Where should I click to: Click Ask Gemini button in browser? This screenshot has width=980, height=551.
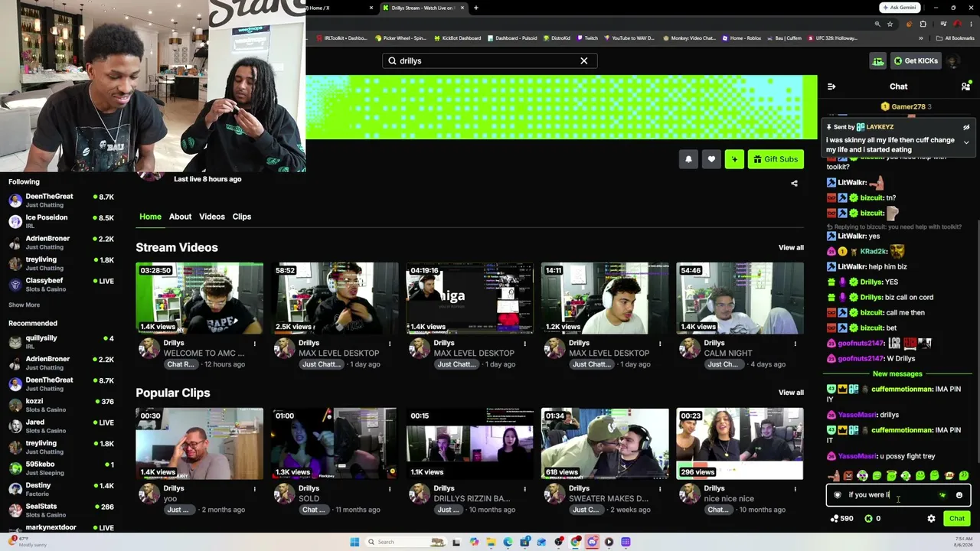[899, 8]
